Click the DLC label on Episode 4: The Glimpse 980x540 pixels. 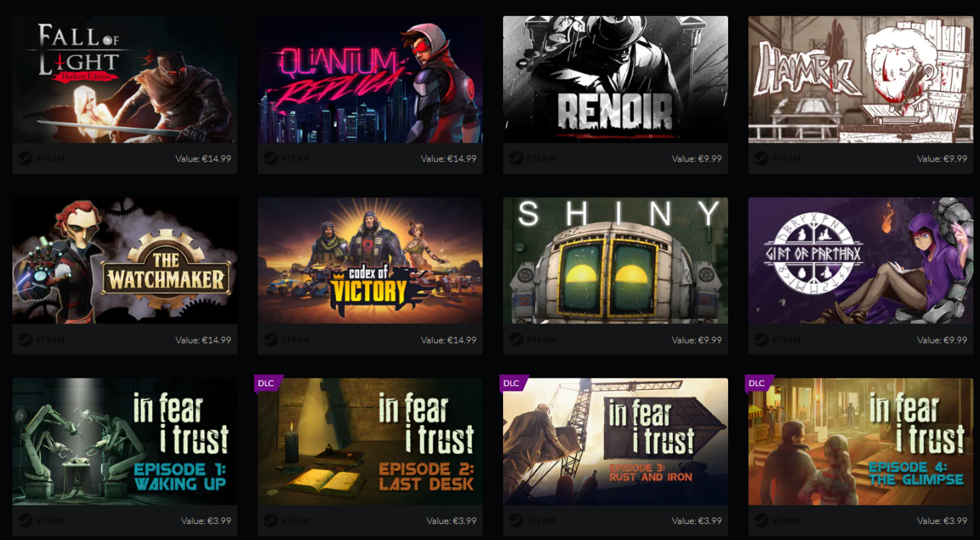758,383
